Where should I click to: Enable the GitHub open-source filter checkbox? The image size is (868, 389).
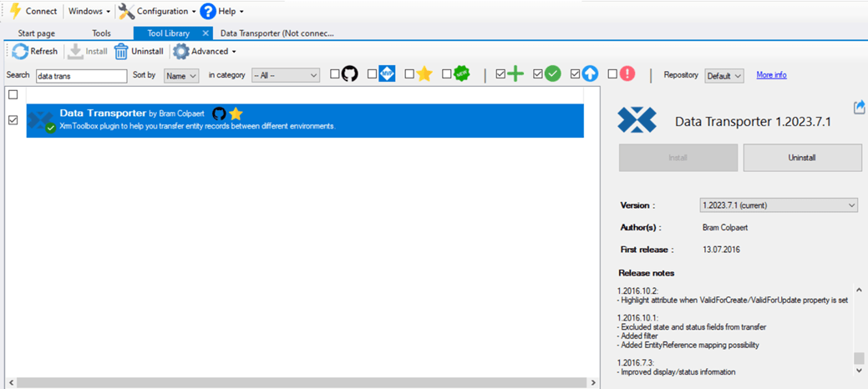[335, 74]
